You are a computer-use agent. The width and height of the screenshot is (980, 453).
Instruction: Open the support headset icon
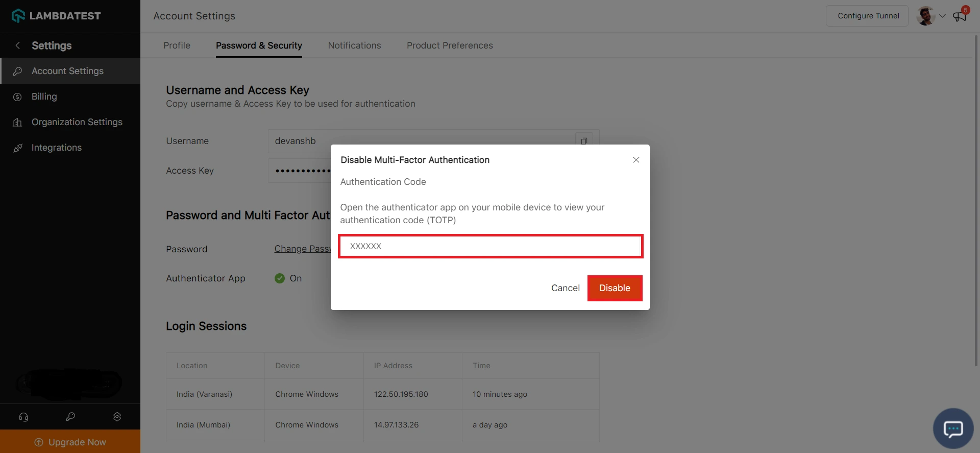pyautogui.click(x=23, y=417)
